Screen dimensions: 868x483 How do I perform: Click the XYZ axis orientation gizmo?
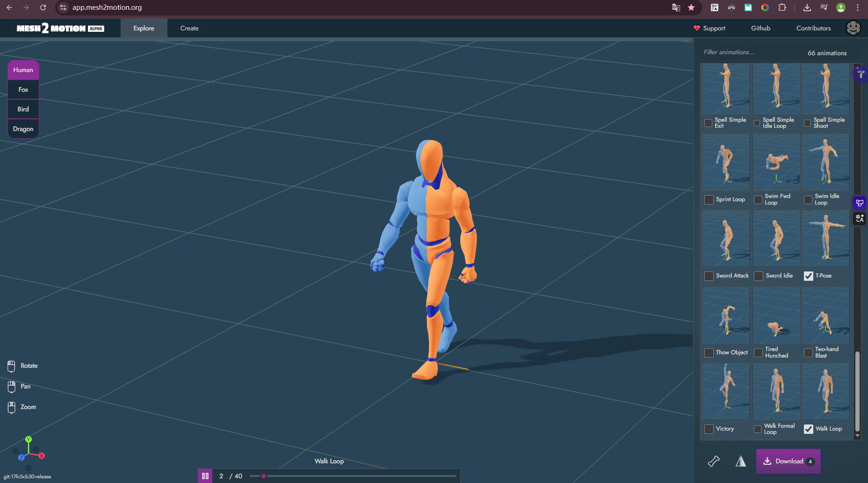click(29, 451)
